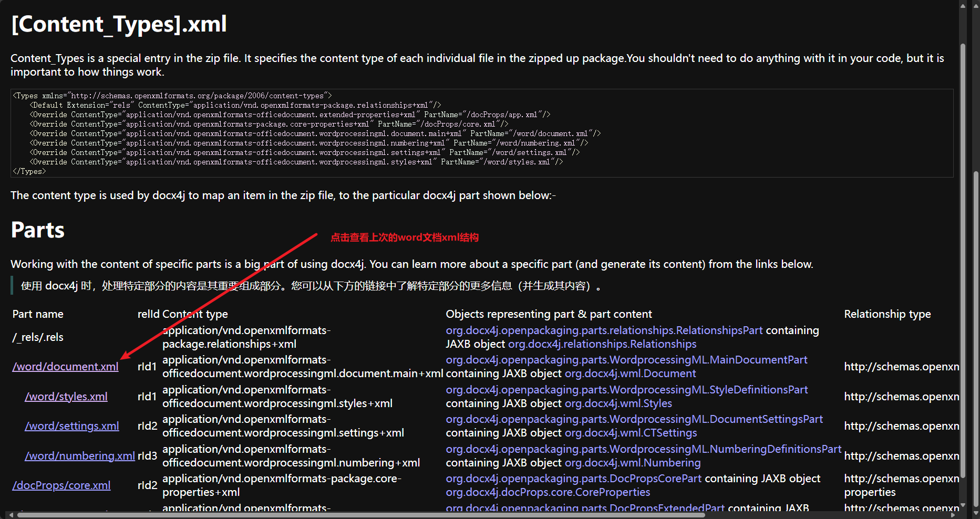The image size is (980, 519).
Task: Click the relationship type URL in the /word/styles.xml row
Action: click(x=902, y=397)
